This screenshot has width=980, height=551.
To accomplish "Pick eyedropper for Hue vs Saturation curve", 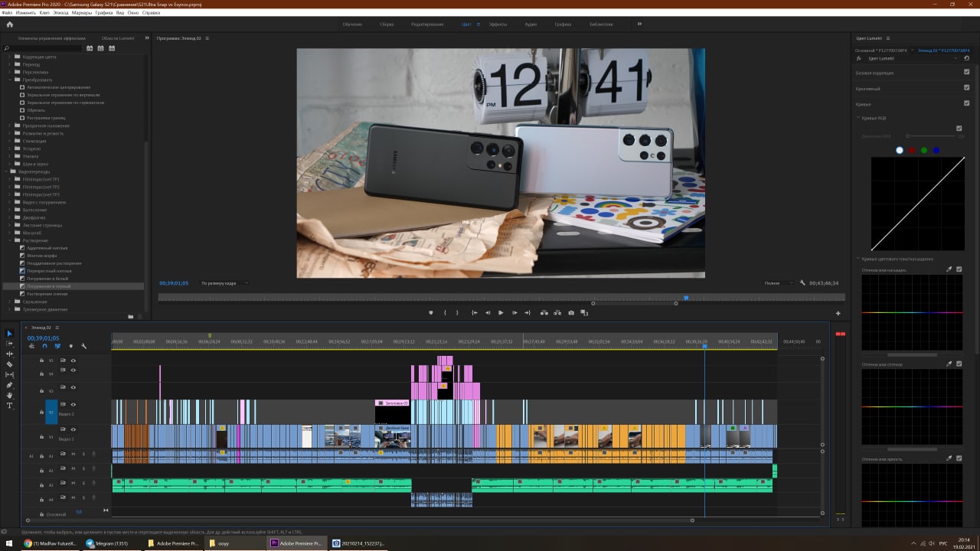I will tap(949, 269).
